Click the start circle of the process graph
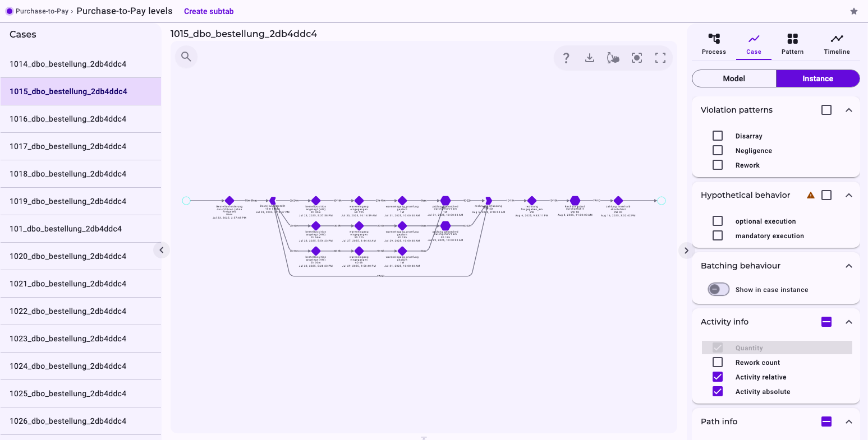The width and height of the screenshot is (868, 440). pos(186,201)
